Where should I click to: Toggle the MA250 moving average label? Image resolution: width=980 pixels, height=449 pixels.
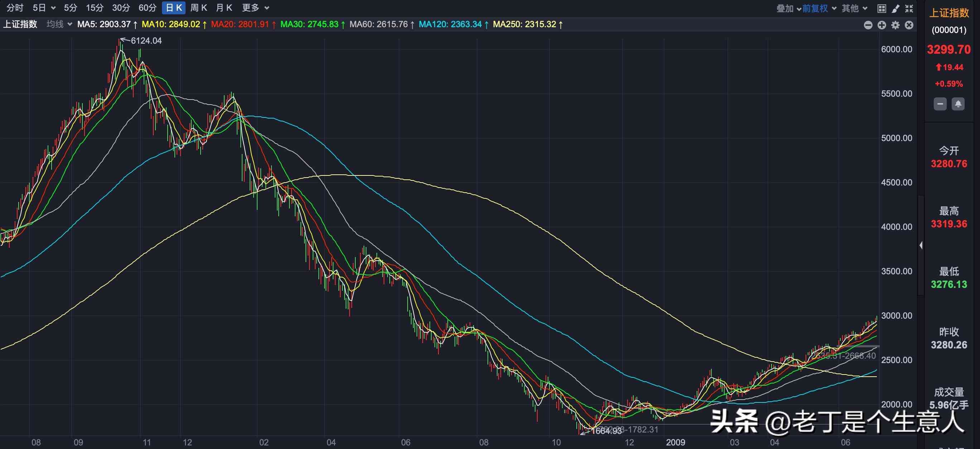(x=525, y=24)
